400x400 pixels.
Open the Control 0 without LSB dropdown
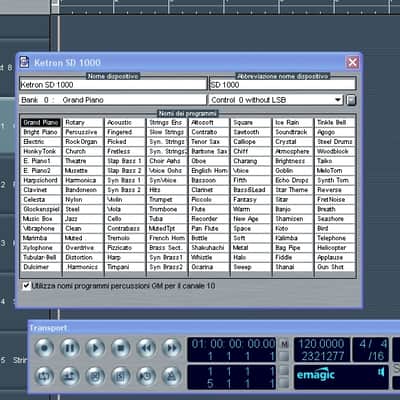click(x=276, y=100)
